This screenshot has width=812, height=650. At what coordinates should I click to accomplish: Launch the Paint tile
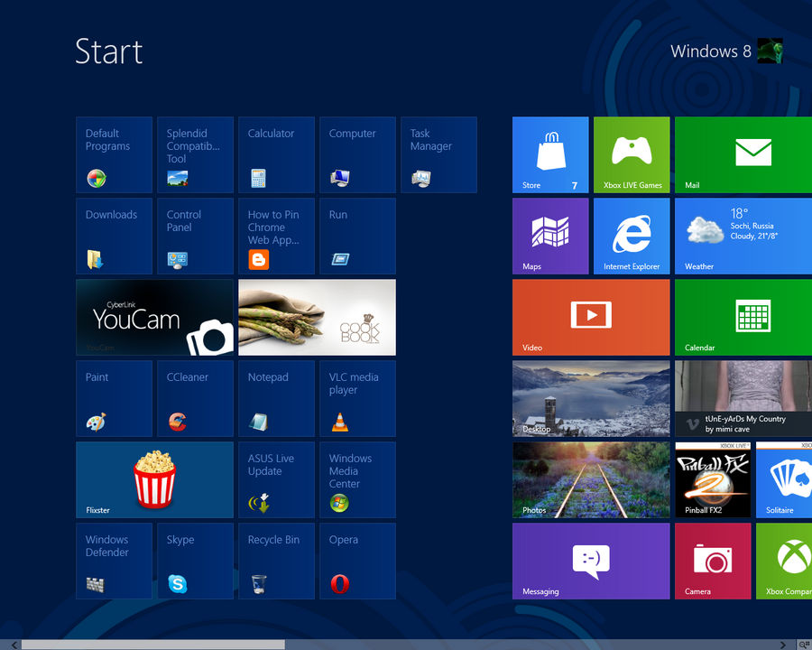click(x=114, y=399)
